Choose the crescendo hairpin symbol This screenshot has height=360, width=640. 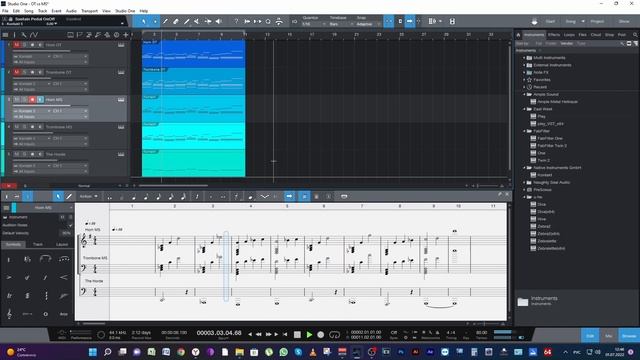pos(64,278)
